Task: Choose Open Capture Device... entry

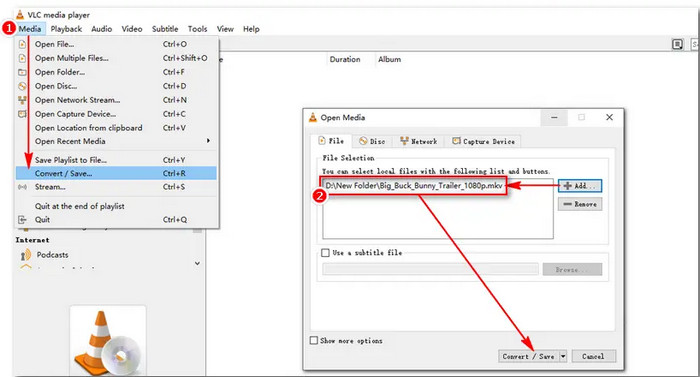Action: click(116, 114)
